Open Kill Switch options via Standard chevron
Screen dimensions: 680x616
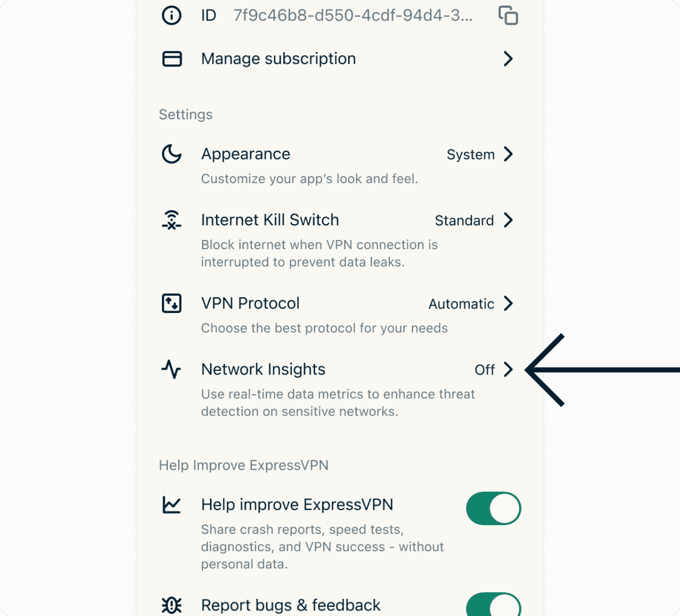(x=508, y=220)
